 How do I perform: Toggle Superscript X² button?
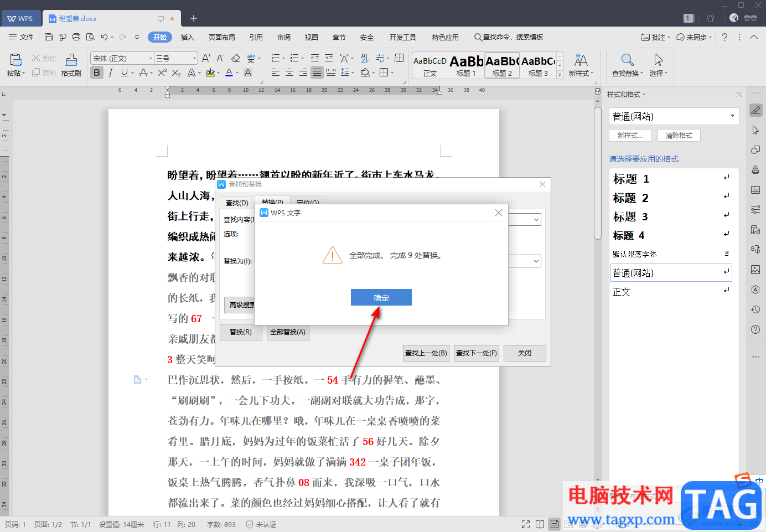[x=162, y=73]
